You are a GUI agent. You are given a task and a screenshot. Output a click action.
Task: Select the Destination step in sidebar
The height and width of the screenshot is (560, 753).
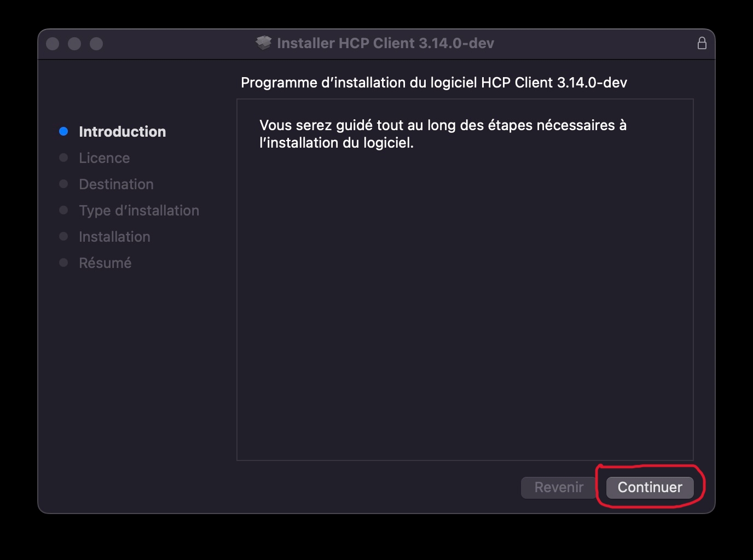pos(116,184)
